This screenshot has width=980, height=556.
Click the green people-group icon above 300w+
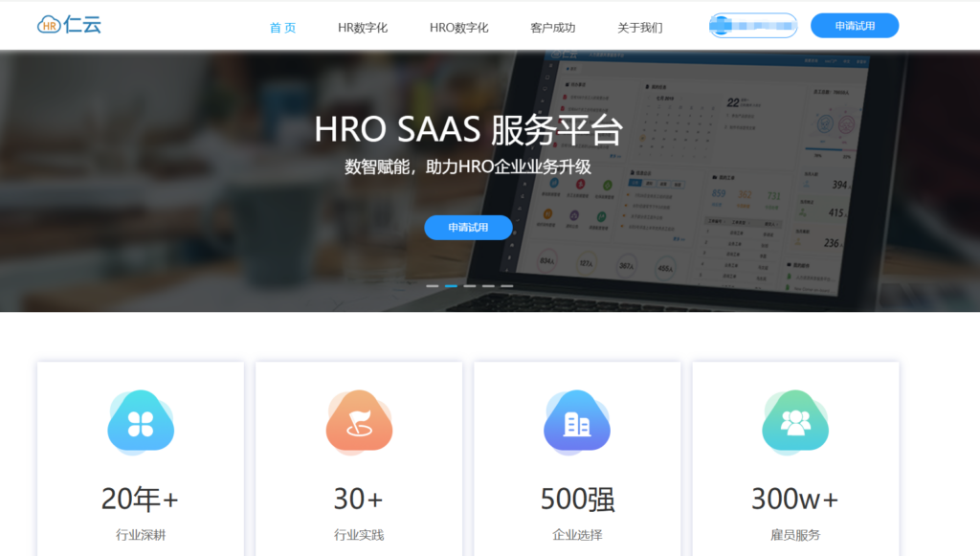pos(794,422)
